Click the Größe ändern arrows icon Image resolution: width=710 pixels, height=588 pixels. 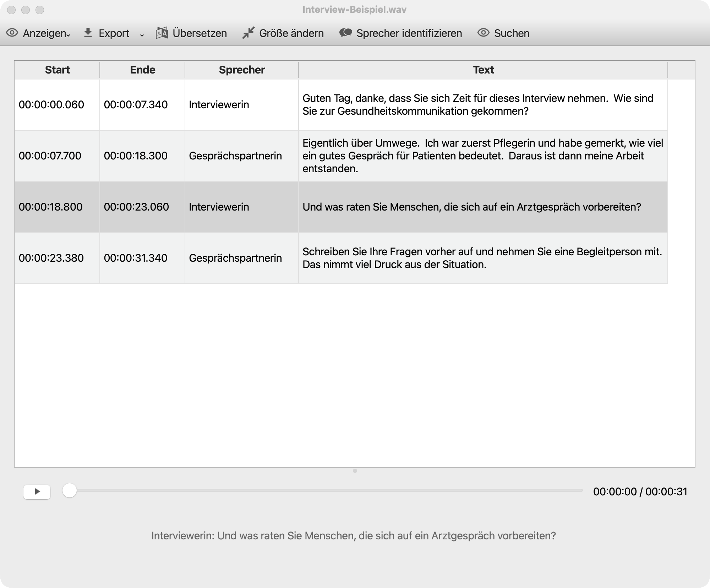click(x=248, y=33)
